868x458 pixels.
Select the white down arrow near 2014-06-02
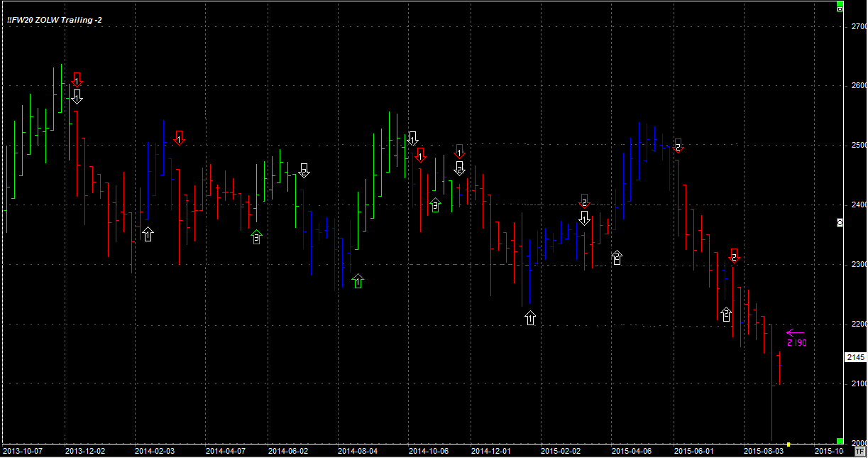304,170
